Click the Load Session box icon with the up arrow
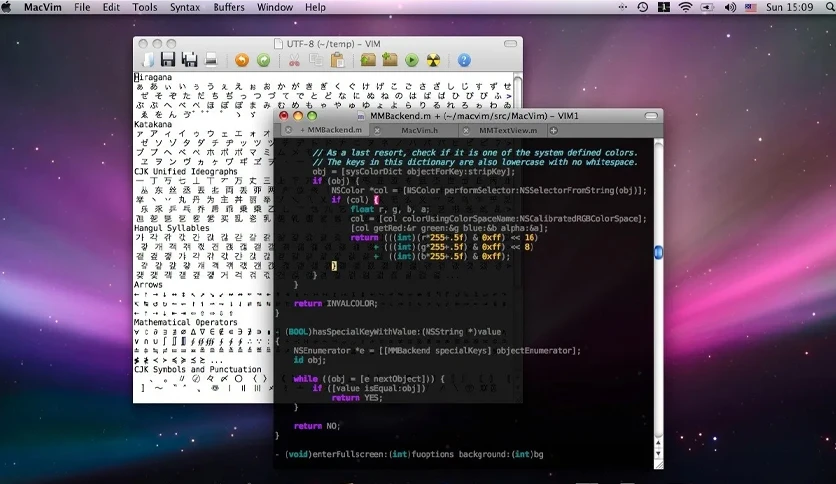 (368, 60)
